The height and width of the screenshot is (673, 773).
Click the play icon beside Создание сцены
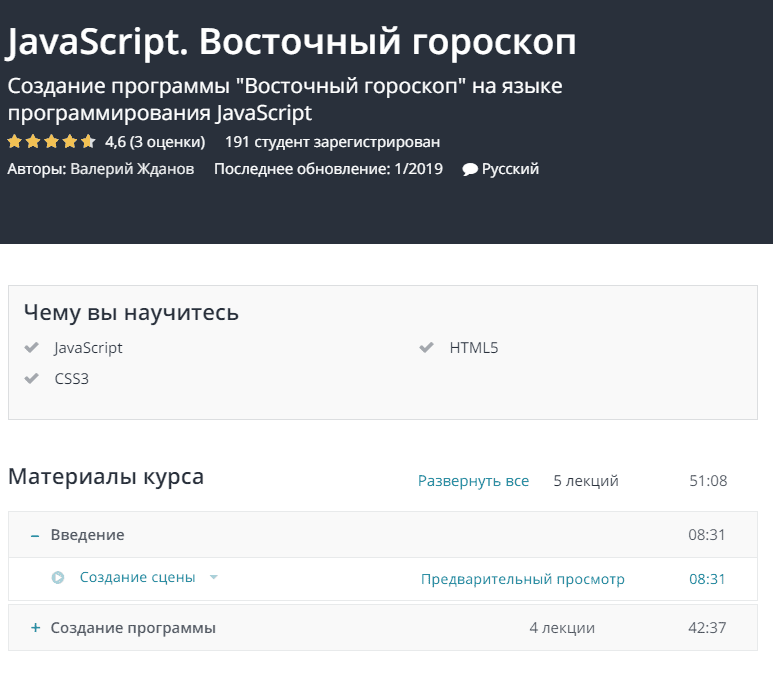coord(58,578)
